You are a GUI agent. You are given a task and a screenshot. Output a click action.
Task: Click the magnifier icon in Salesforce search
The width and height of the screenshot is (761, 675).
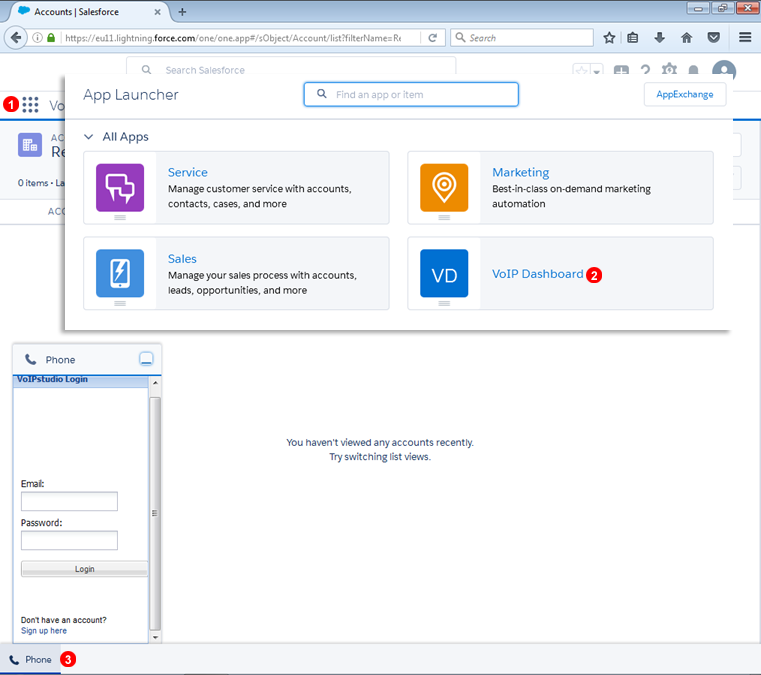pyautogui.click(x=146, y=70)
